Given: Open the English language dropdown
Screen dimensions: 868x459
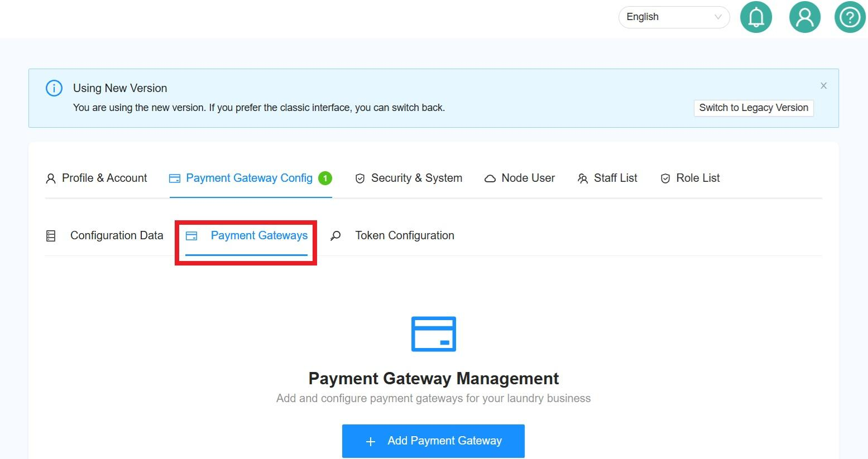Looking at the screenshot, I should pyautogui.click(x=674, y=17).
